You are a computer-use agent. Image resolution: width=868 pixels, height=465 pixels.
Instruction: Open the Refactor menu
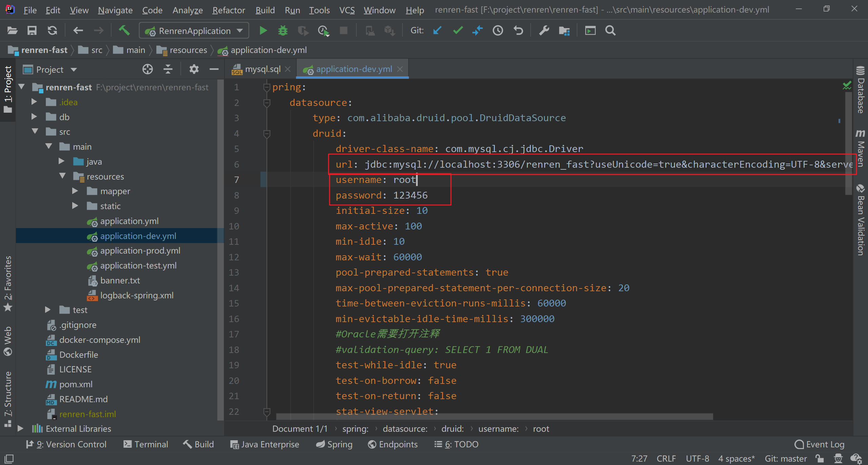click(229, 10)
